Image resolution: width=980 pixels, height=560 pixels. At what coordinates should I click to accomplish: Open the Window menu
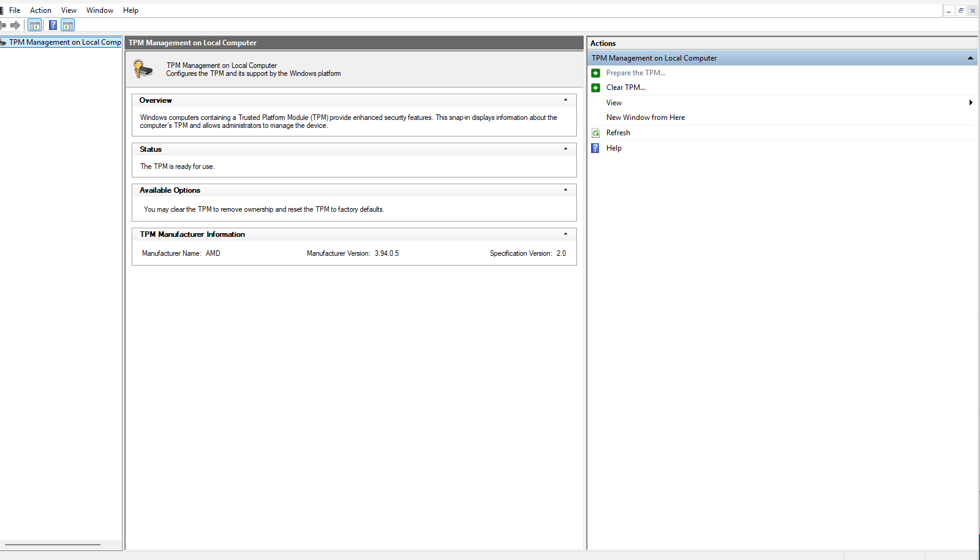pos(100,10)
